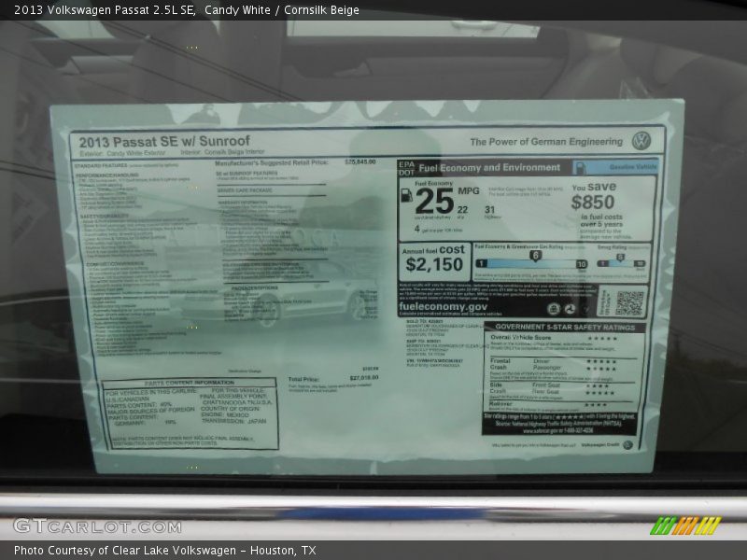This screenshot has height=560, width=747.
Task: Click the QR code on the sticker
Action: [629, 302]
